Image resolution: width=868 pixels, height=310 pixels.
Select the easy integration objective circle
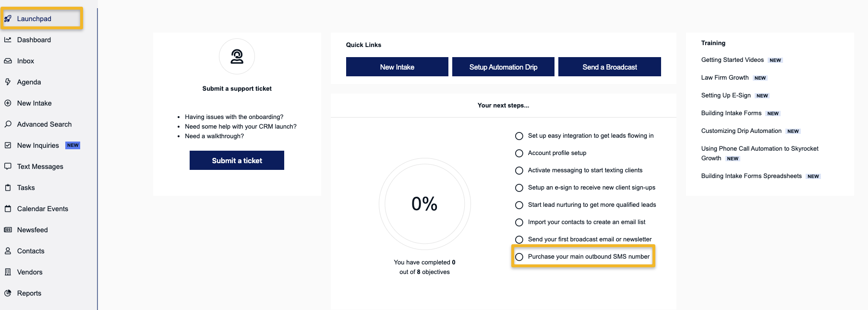(519, 136)
